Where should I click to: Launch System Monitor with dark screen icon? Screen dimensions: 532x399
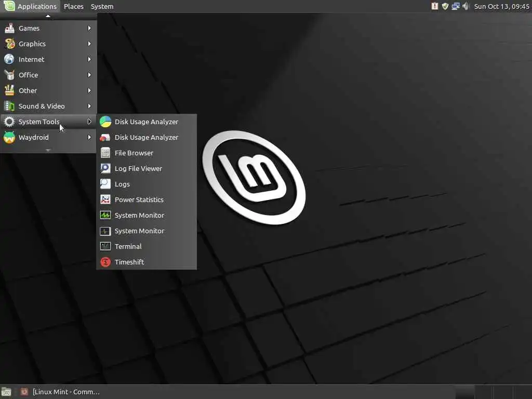click(x=147, y=231)
